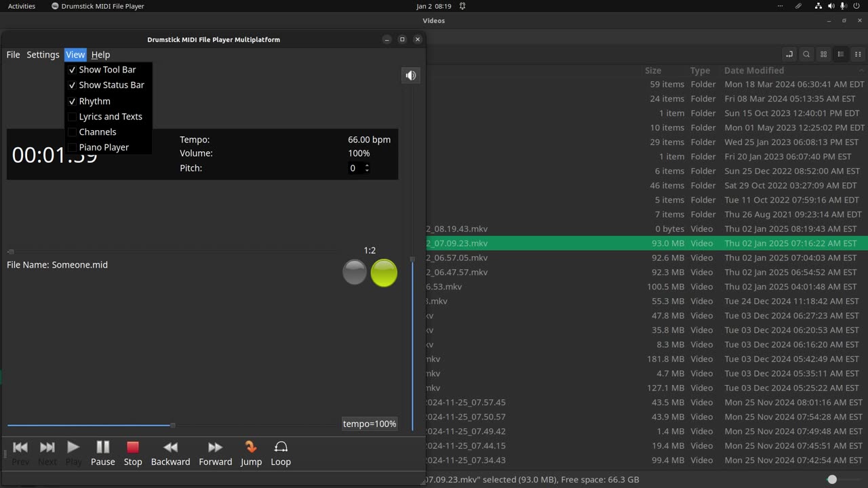Select the folder row with 59 items
Image resolution: width=868 pixels, height=488 pixels.
647,84
